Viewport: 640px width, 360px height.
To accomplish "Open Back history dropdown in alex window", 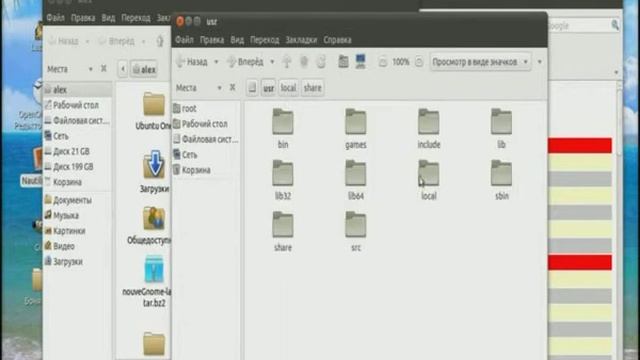I will tap(87, 41).
